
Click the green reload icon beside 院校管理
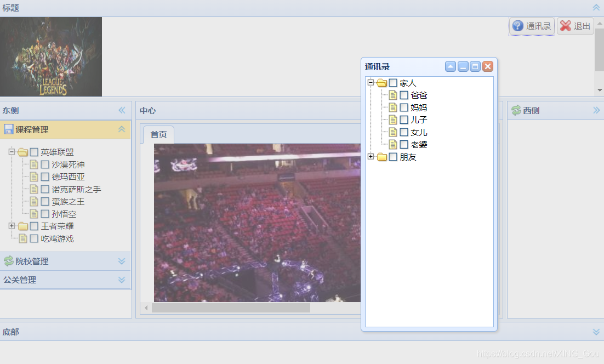point(8,261)
